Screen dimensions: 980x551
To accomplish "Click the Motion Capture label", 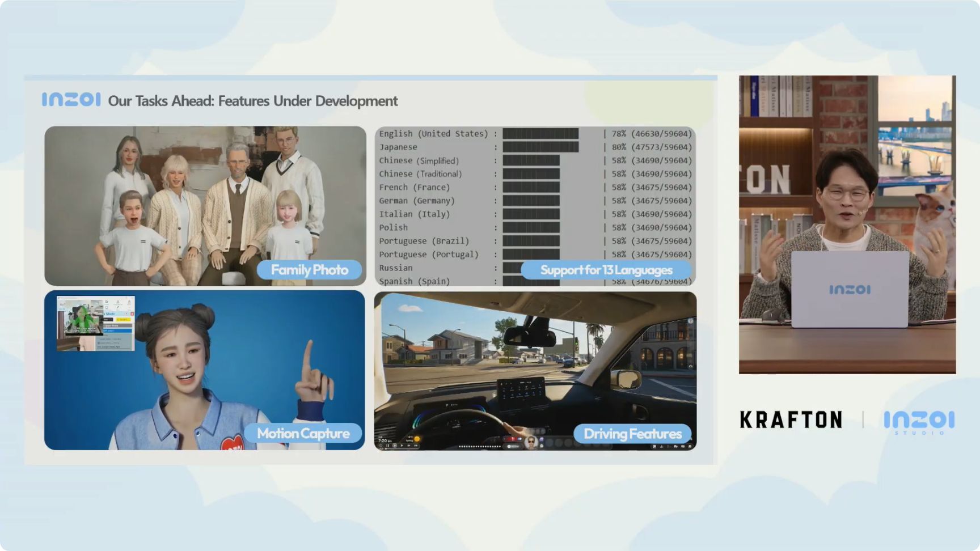I will (303, 434).
